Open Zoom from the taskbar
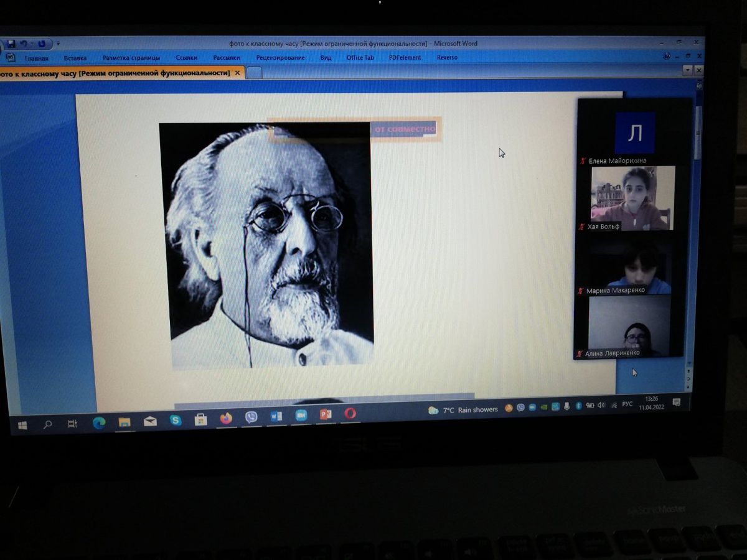747x560 pixels. point(301,416)
